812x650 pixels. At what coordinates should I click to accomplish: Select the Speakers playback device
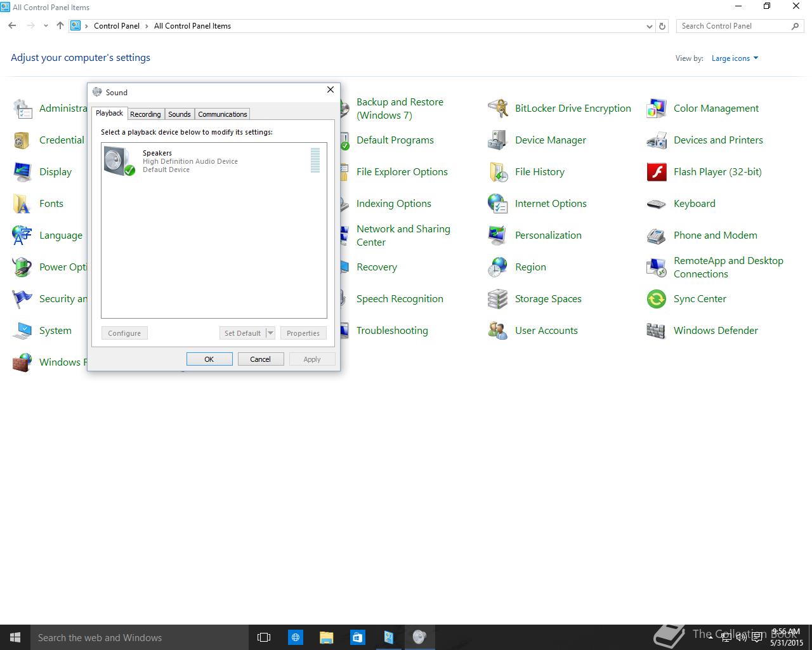click(214, 161)
